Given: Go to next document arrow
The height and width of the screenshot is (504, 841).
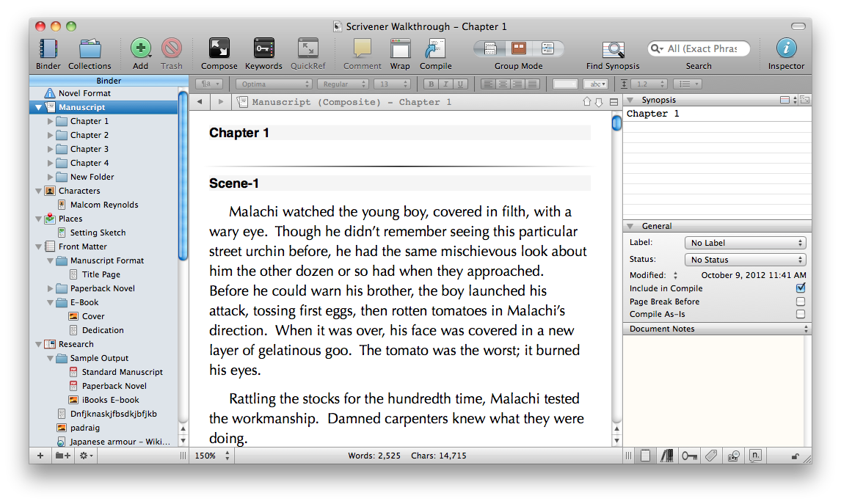Looking at the screenshot, I should [599, 102].
